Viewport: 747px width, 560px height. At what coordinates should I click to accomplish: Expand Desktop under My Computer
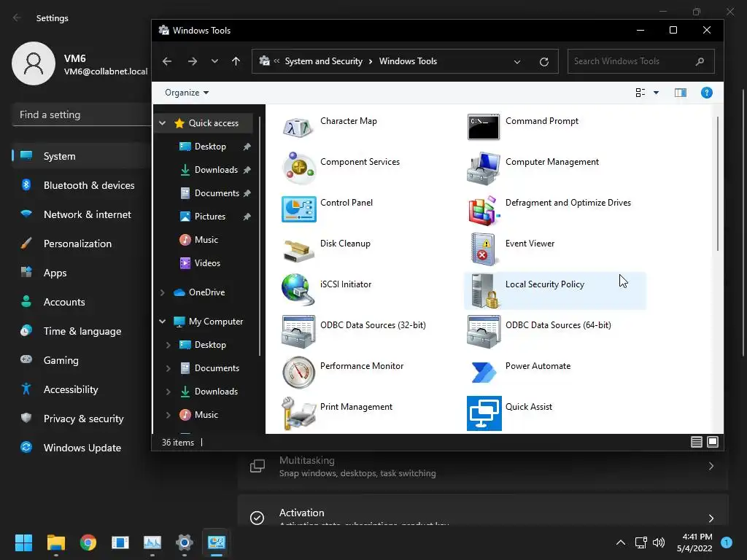(169, 345)
